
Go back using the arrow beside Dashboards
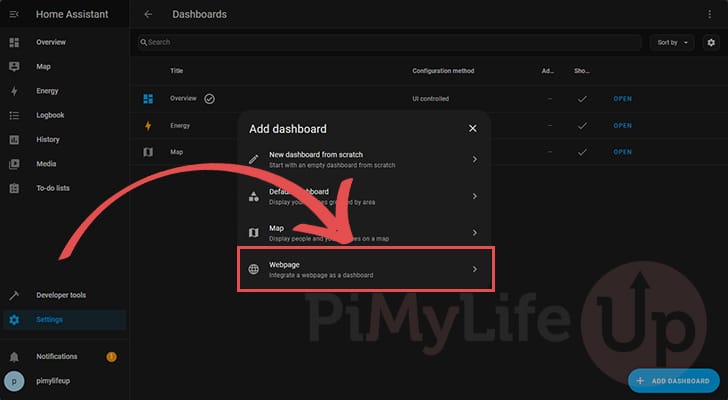coord(148,14)
